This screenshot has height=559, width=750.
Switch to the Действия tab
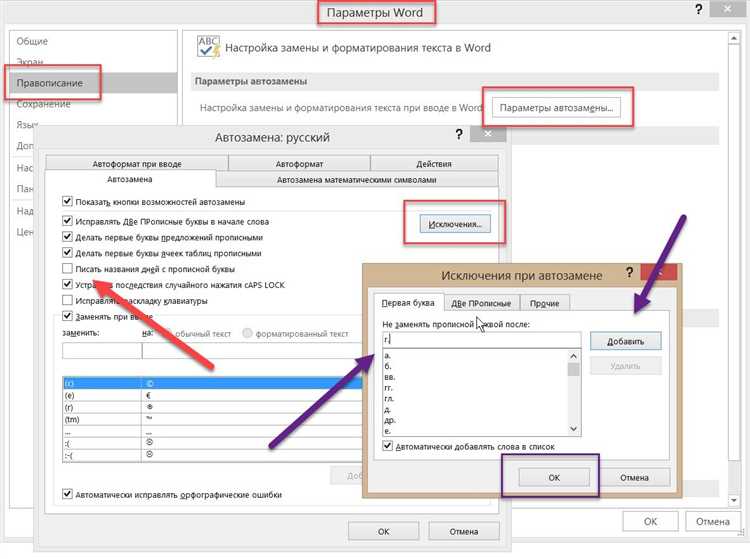pyautogui.click(x=433, y=164)
